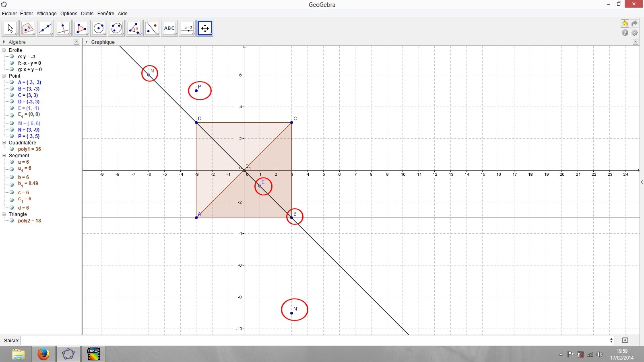
Task: Toggle visibility bullet for poly1 = 36
Action: point(12,149)
